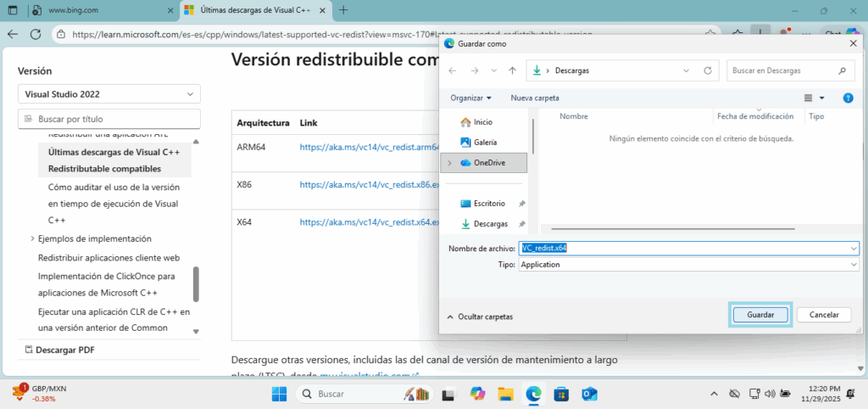
Task: Click the Guardar button in the dialog
Action: pyautogui.click(x=760, y=314)
